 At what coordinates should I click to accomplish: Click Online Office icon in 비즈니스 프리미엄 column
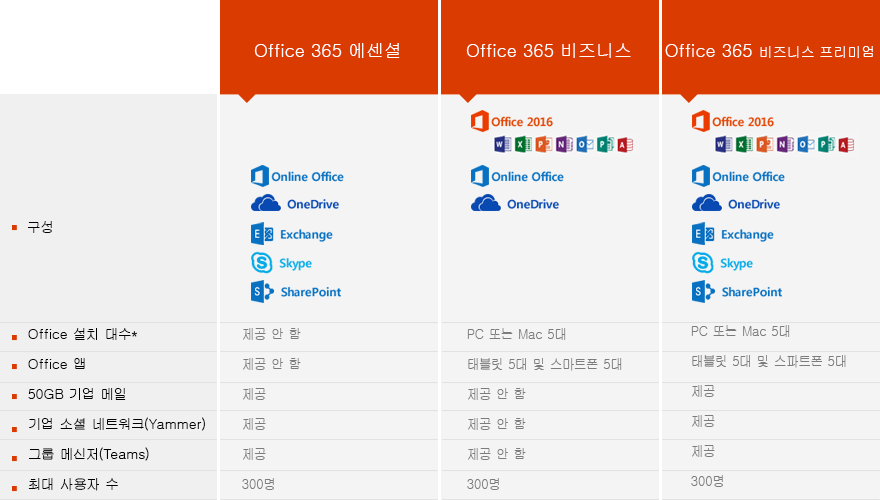click(701, 176)
